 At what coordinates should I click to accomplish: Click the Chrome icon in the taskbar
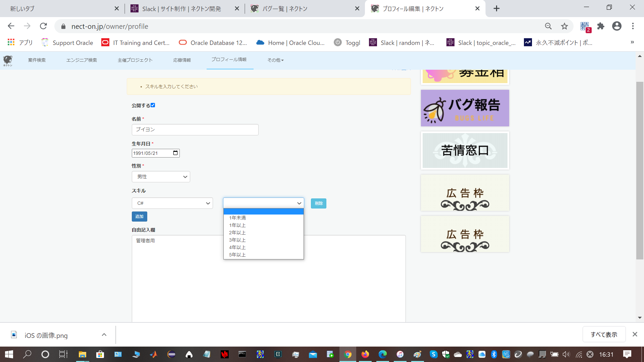(348, 354)
